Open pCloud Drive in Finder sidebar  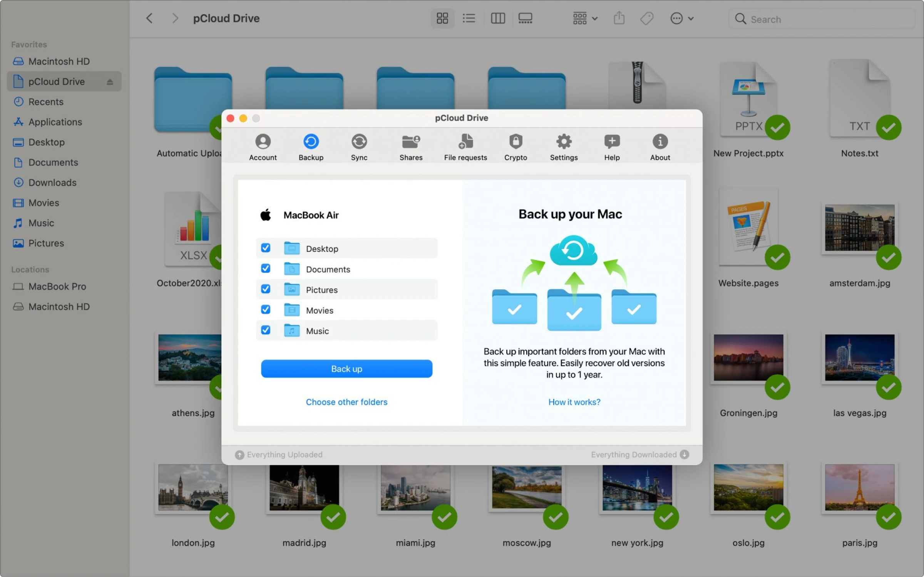(x=56, y=81)
